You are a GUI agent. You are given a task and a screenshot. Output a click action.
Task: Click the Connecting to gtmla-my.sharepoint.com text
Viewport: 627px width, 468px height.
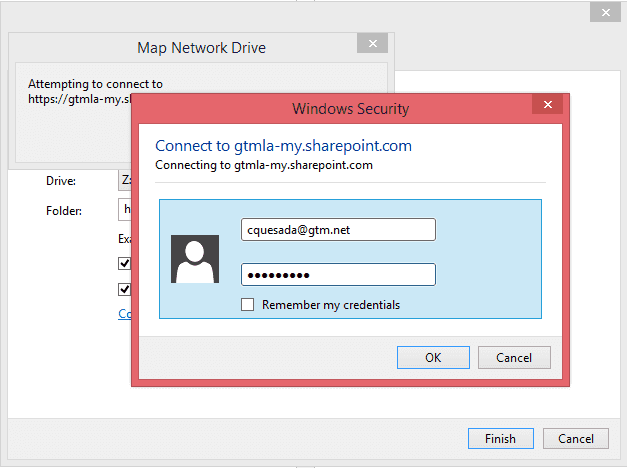tap(264, 165)
